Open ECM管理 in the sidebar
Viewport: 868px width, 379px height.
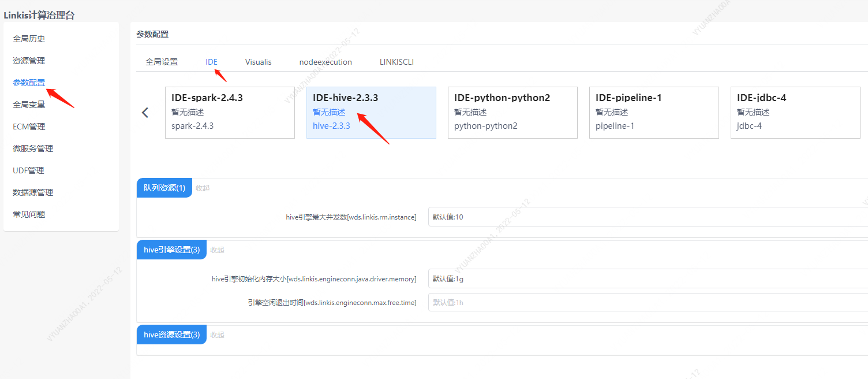[29, 127]
